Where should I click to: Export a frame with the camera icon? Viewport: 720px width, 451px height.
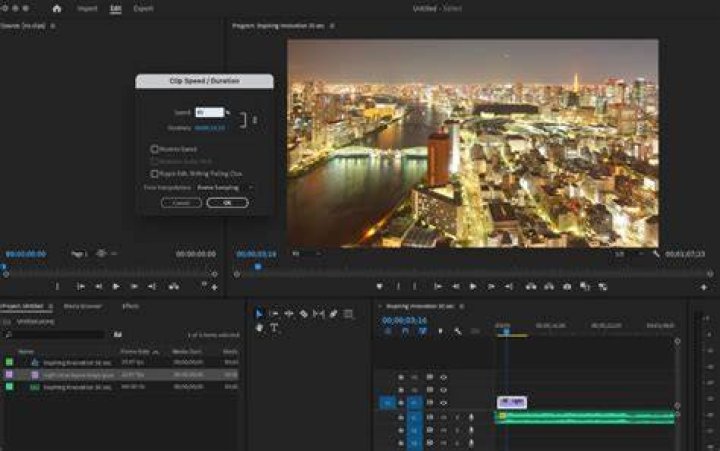pyautogui.click(x=567, y=287)
